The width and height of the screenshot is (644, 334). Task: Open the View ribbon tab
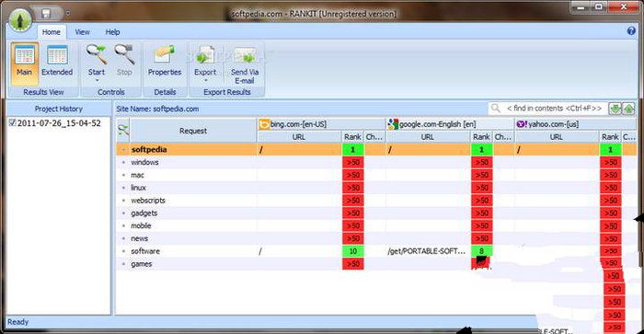[82, 32]
